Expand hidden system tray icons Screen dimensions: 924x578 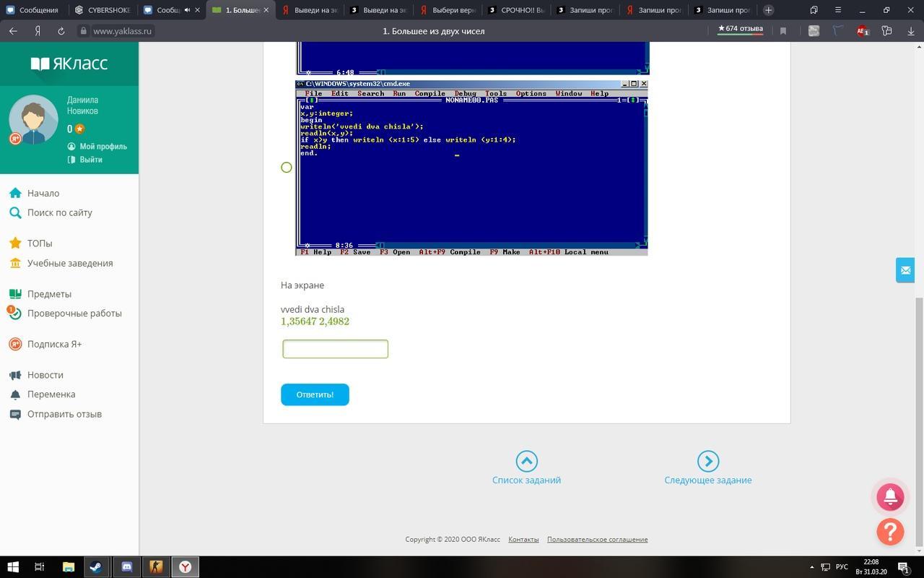[x=811, y=567]
